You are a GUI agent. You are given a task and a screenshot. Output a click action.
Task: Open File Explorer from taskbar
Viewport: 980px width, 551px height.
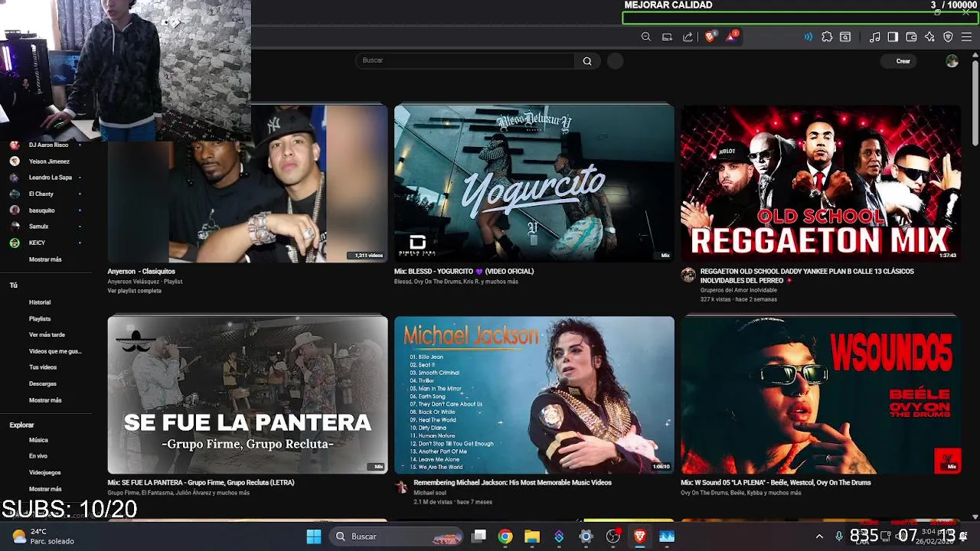(x=532, y=536)
